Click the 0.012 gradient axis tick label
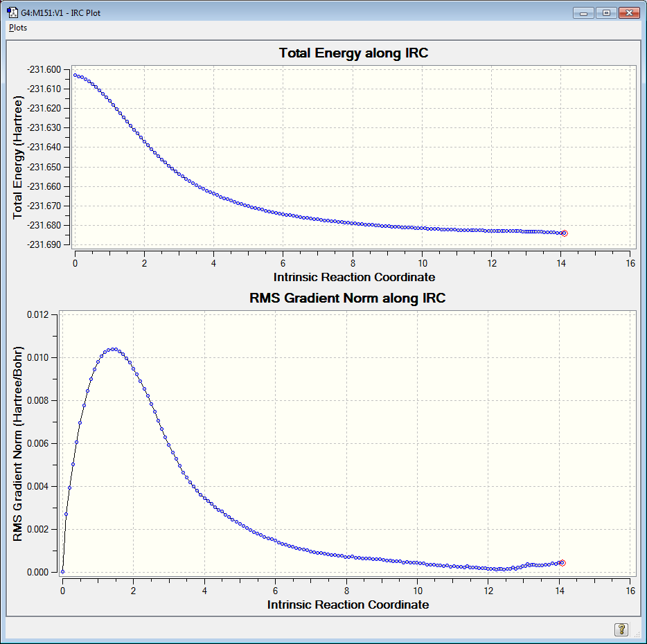The width and height of the screenshot is (647, 644). (x=37, y=314)
